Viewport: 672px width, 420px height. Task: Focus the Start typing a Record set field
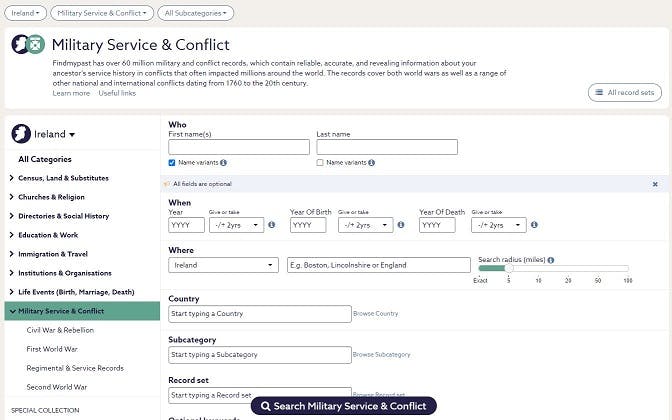tap(260, 395)
